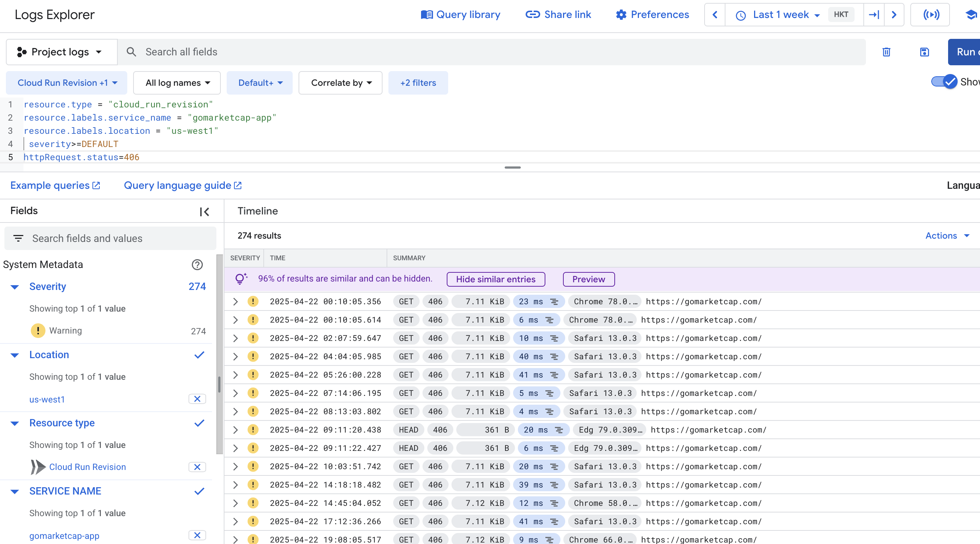Screen dimensions: 980x544
Task: Filter by Warning severity value
Action: 65,331
